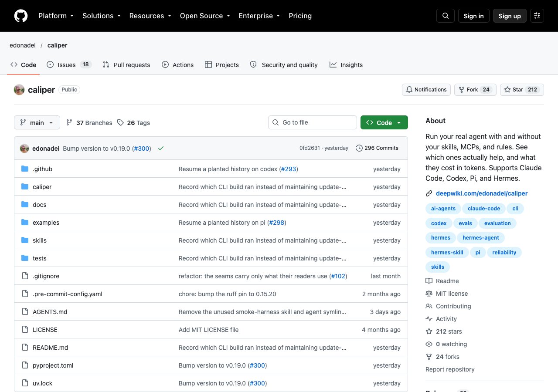Click the 37 Branches link
Screen dimensions: 558x392
point(89,123)
